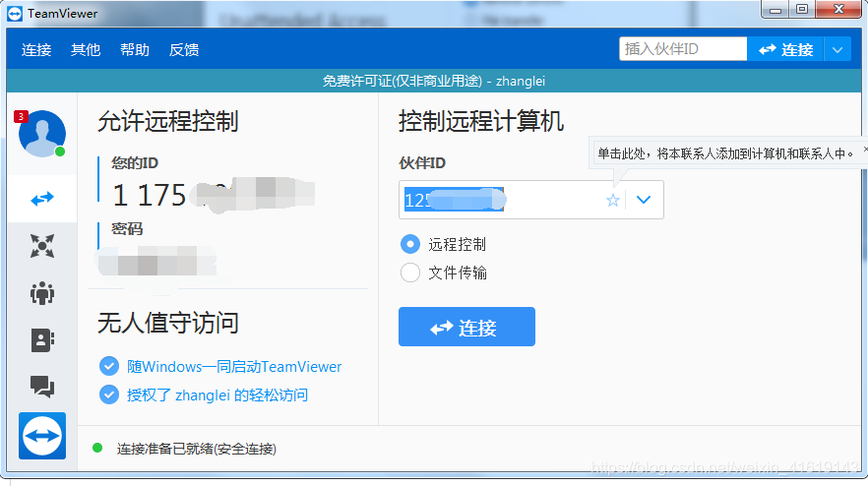Select the 文件传输 radio button

410,273
